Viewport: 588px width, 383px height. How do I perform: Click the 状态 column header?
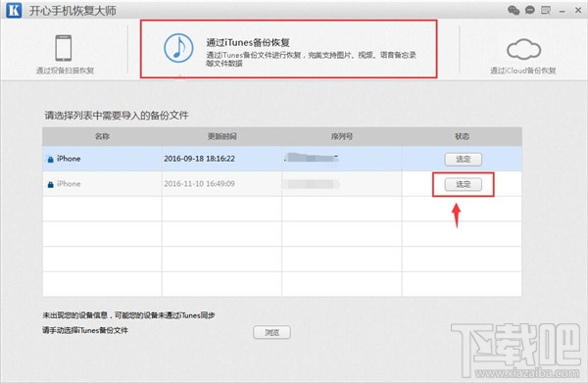coord(462,136)
